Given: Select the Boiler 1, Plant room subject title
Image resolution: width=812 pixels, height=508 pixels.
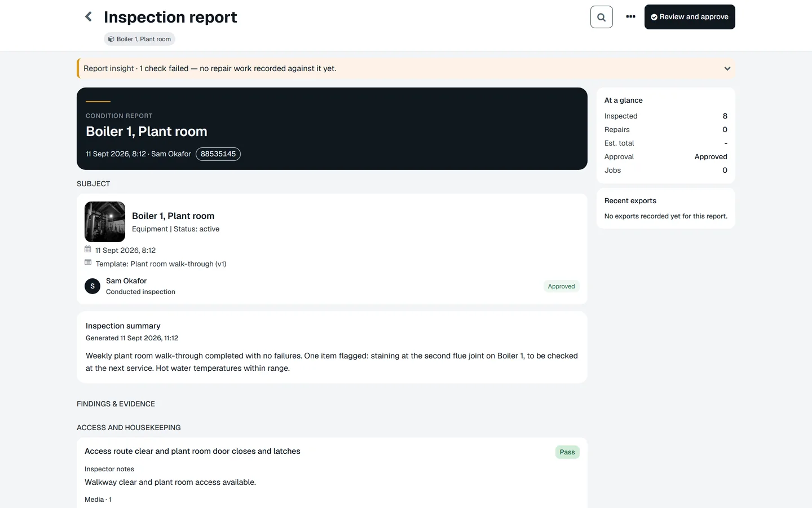Looking at the screenshot, I should tap(173, 216).
